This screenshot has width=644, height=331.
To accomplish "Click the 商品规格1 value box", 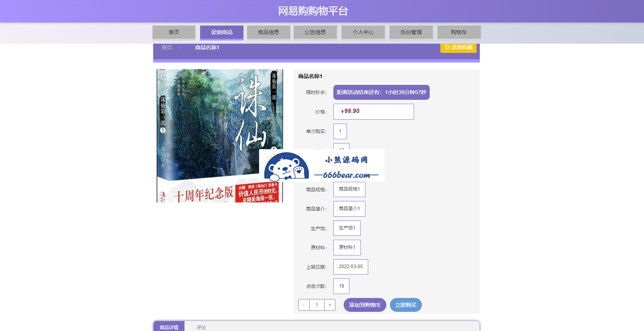I will [349, 189].
